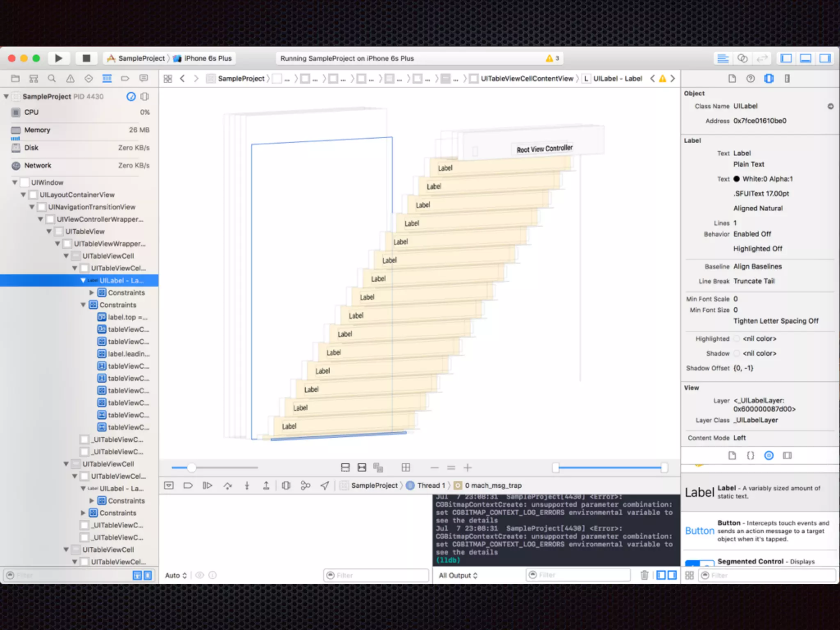Click the Run play button
Viewport: 840px width, 630px height.
(59, 58)
